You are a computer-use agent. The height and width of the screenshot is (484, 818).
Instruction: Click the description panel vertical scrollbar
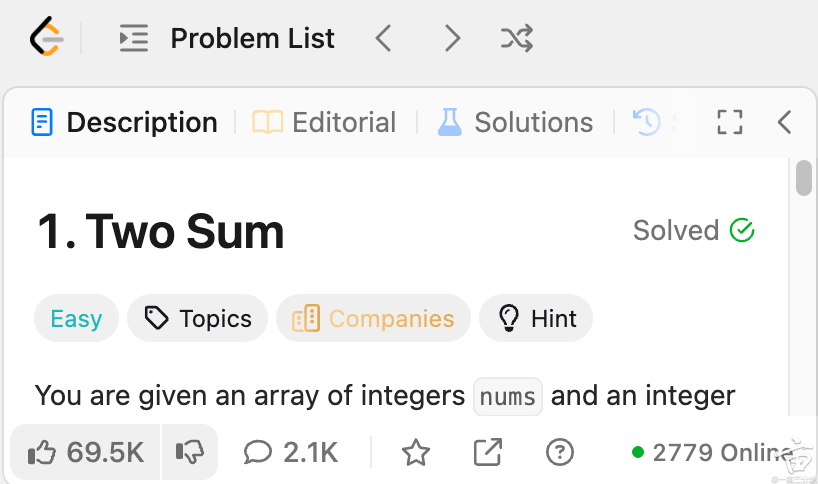pos(804,178)
